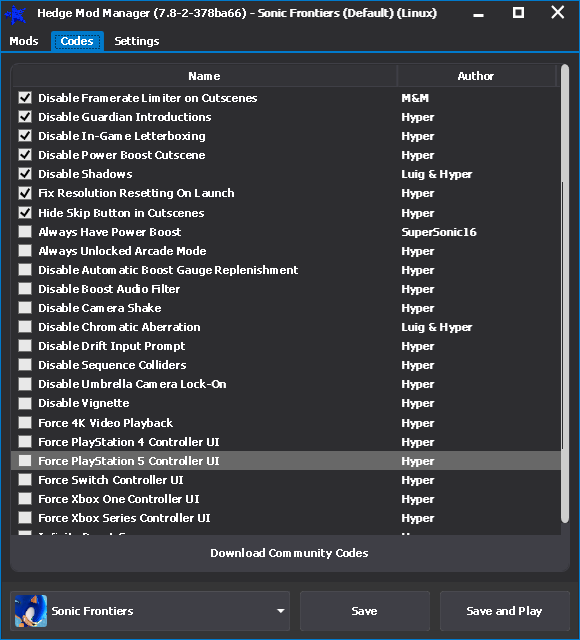Check Disable Camera Shake

25,307
